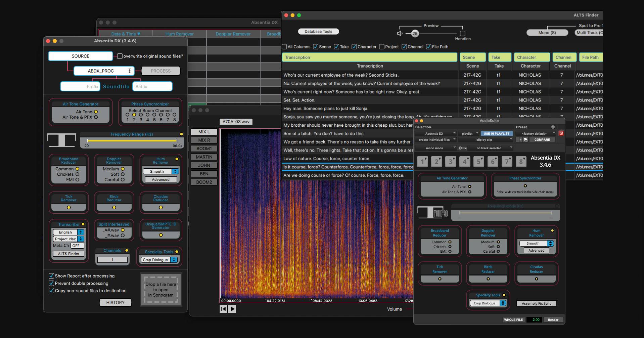Screen dimensions: 644x338
Task: Uncheck Show Report after processing
Action: click(x=51, y=276)
